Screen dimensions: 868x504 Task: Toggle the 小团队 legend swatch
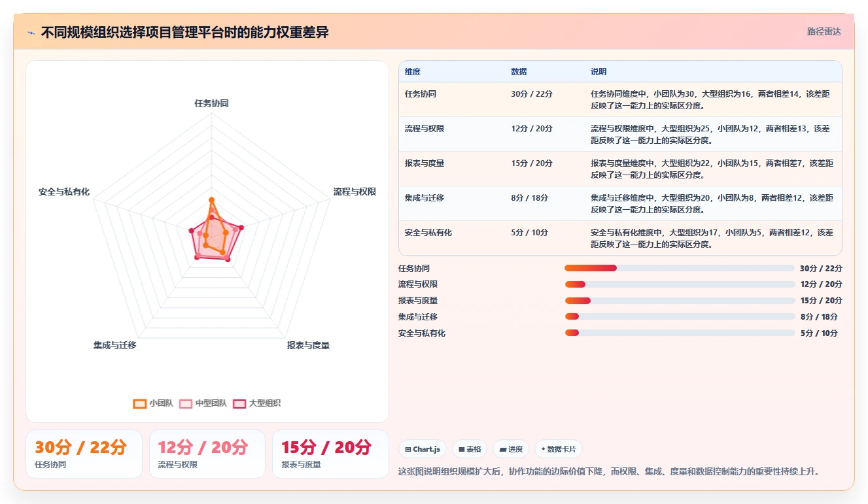(139, 403)
